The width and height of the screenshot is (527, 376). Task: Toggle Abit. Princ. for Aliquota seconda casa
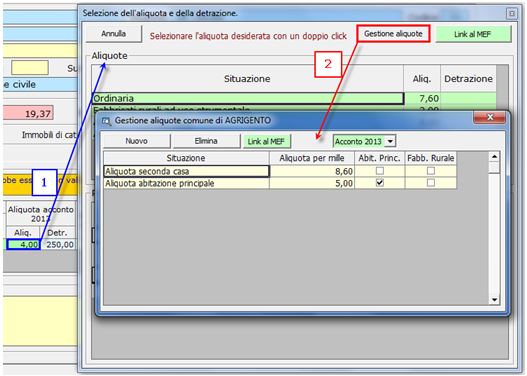coord(380,171)
